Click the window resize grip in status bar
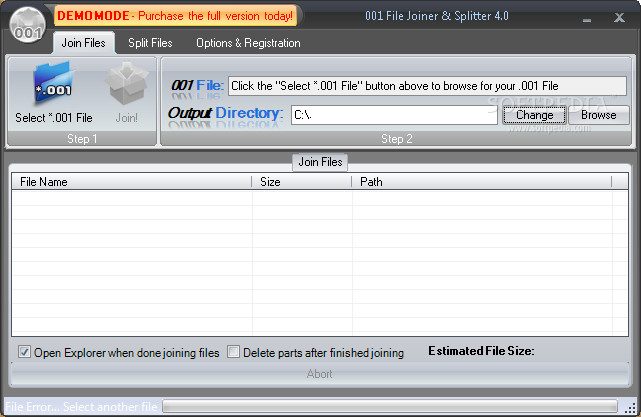 (x=632, y=407)
